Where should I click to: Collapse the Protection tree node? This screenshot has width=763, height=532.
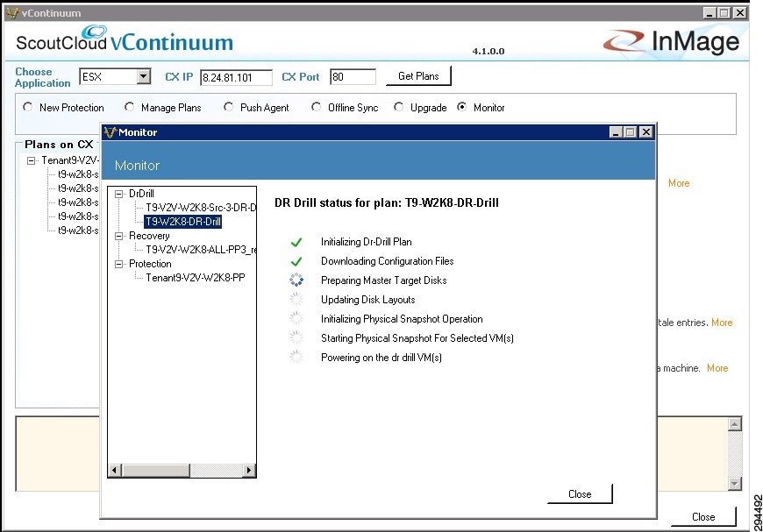(x=118, y=264)
